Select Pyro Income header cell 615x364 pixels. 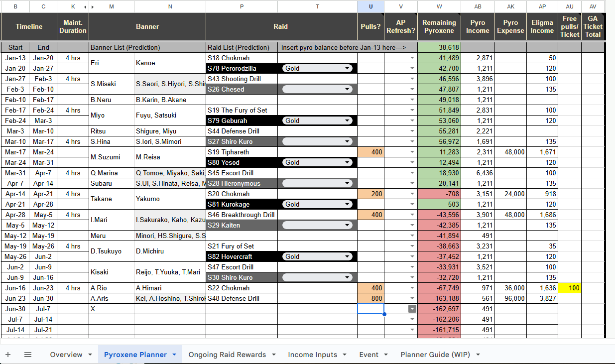click(x=478, y=26)
